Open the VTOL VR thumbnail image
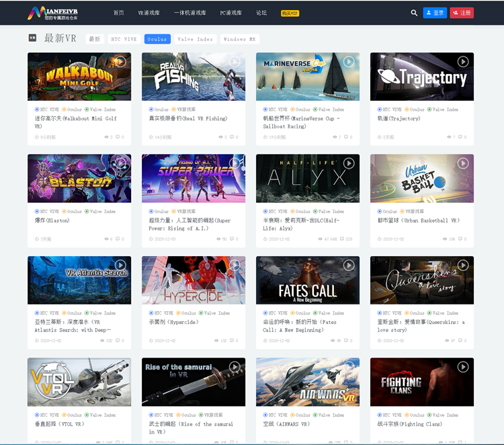 click(x=79, y=382)
